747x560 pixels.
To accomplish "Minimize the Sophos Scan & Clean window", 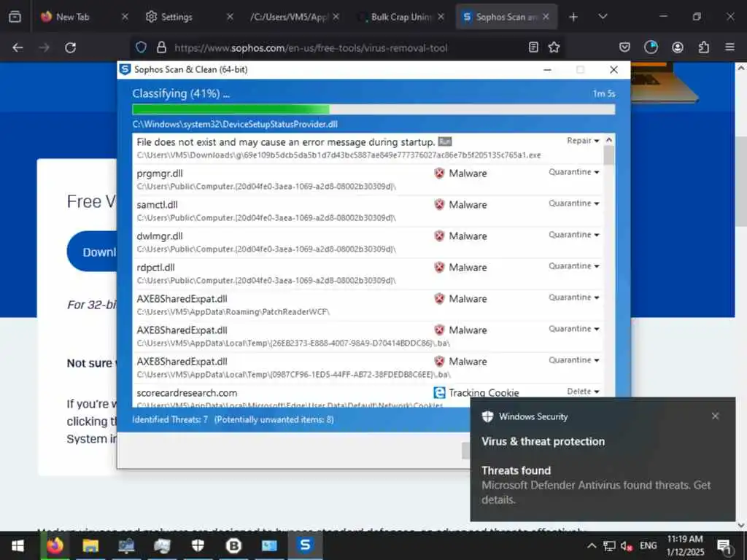I will [x=547, y=69].
